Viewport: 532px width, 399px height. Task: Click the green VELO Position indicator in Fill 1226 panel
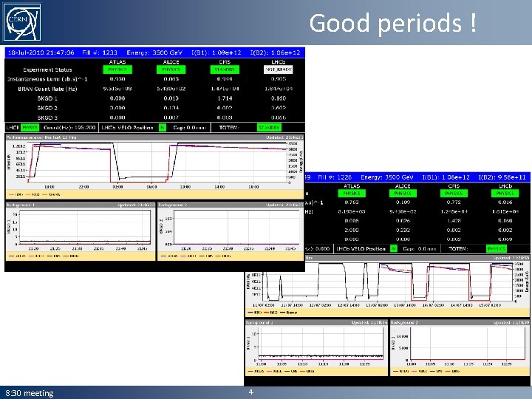[394, 249]
